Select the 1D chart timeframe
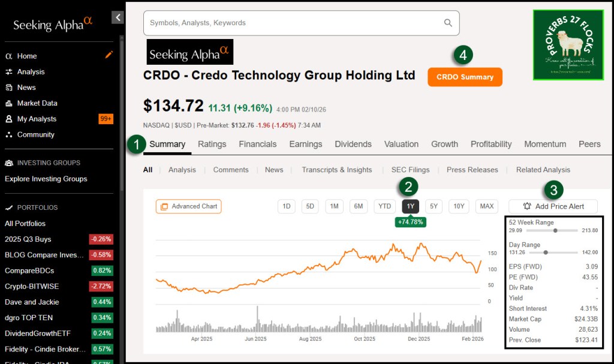This screenshot has height=364, width=614. [287, 206]
